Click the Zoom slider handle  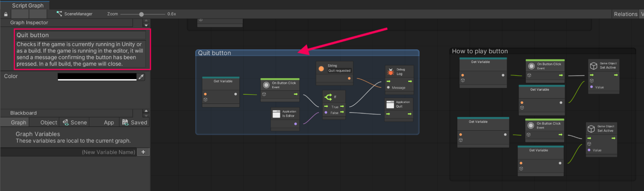point(141,14)
